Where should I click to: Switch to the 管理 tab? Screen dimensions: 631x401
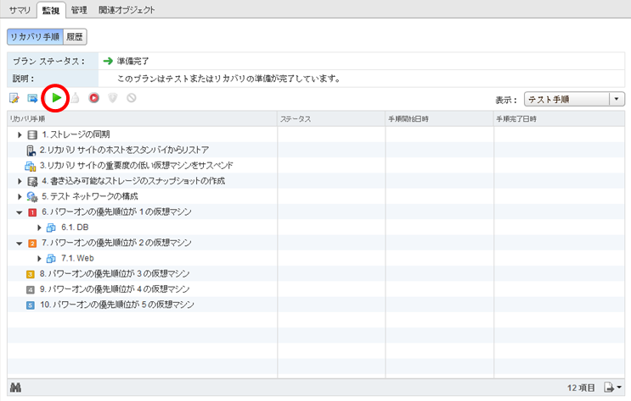[79, 10]
